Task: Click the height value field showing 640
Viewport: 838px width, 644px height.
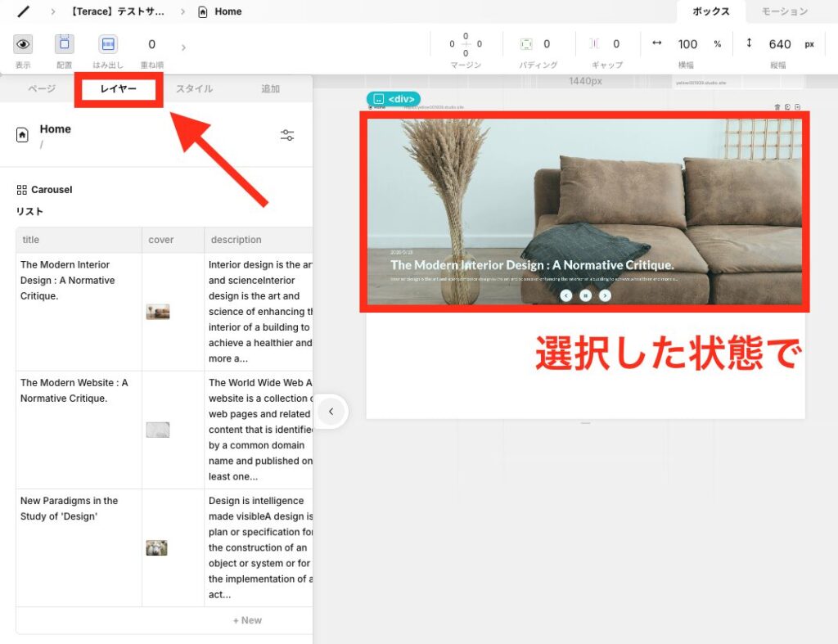Action: point(779,44)
